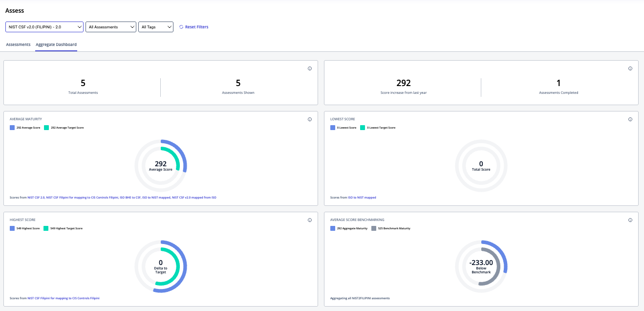Screen dimensions: 644x311
Task: Click the Highest Score info icon
Action: (x=310, y=220)
